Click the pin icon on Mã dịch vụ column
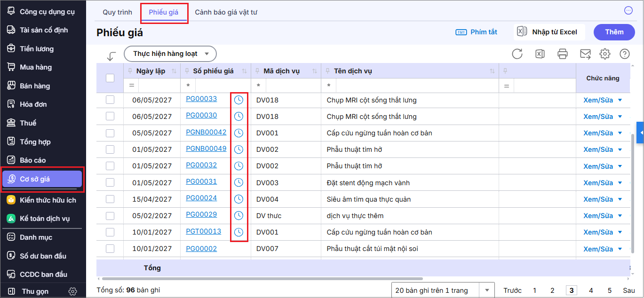This screenshot has height=298, width=644. [257, 71]
